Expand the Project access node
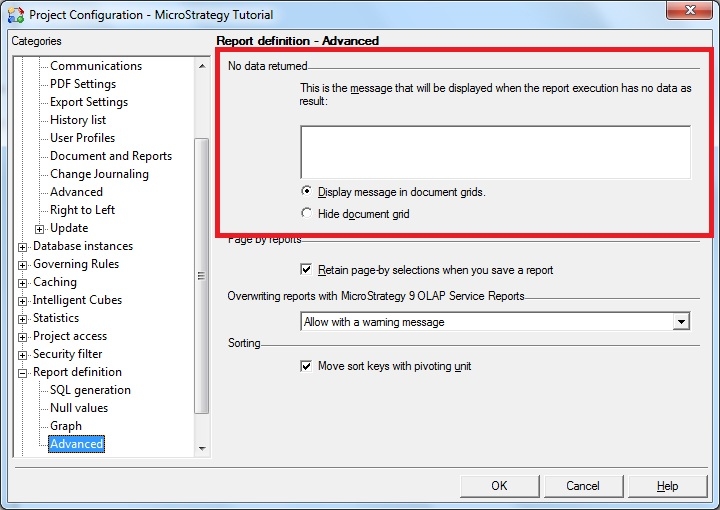This screenshot has height=510, width=720. point(22,337)
